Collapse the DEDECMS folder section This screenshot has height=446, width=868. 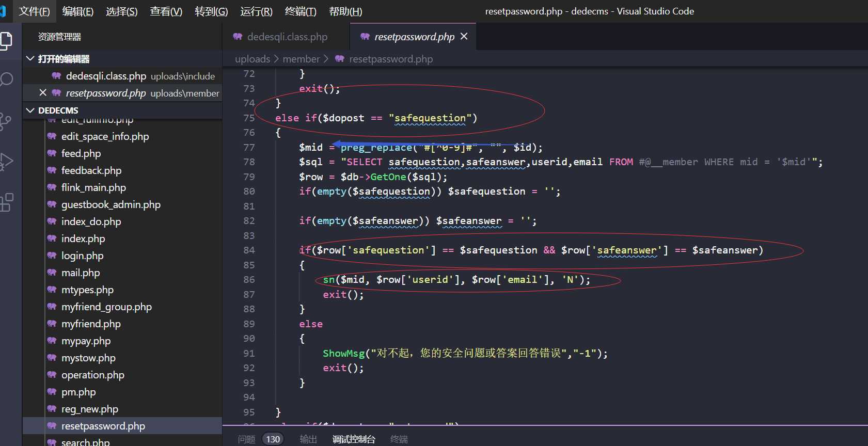point(30,110)
